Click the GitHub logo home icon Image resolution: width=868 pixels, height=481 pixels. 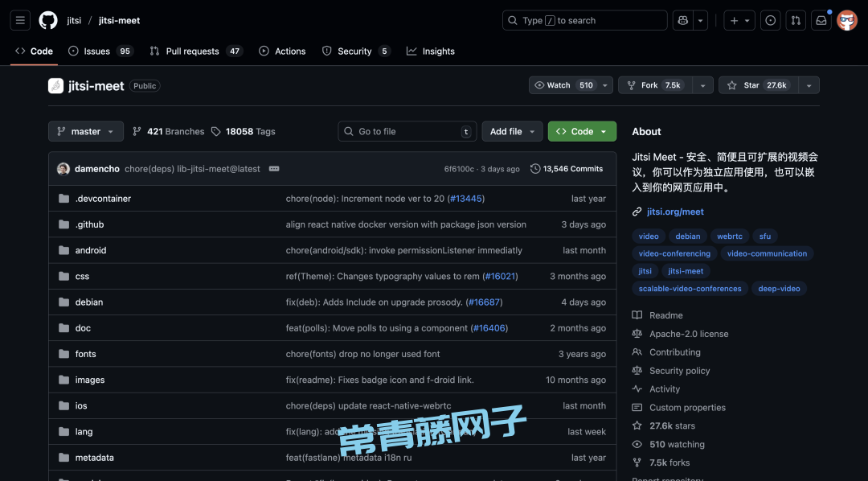pos(48,20)
